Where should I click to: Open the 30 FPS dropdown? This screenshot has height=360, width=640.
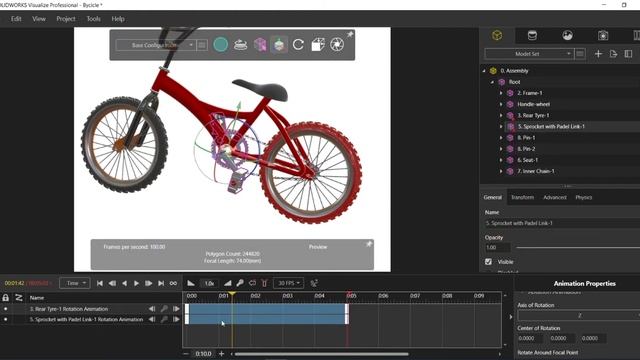[x=289, y=283]
